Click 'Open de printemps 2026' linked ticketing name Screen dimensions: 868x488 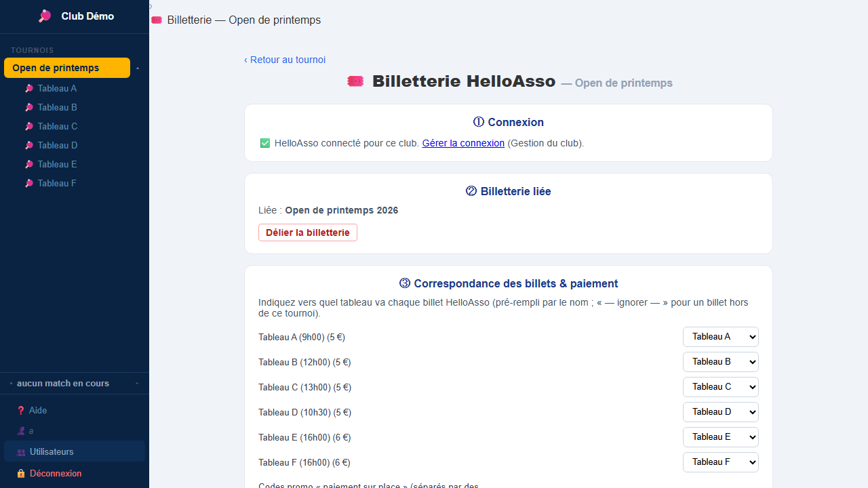tap(342, 210)
